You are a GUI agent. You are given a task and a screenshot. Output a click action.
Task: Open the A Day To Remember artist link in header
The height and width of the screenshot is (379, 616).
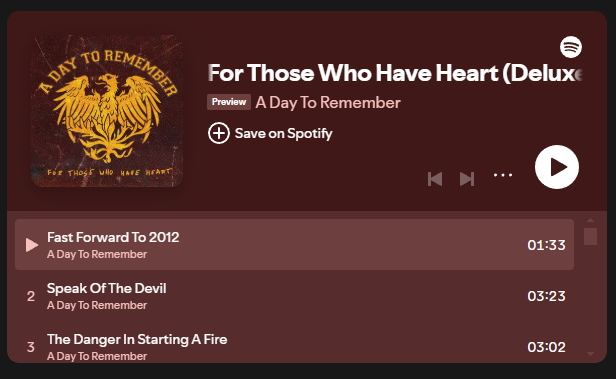click(x=328, y=103)
